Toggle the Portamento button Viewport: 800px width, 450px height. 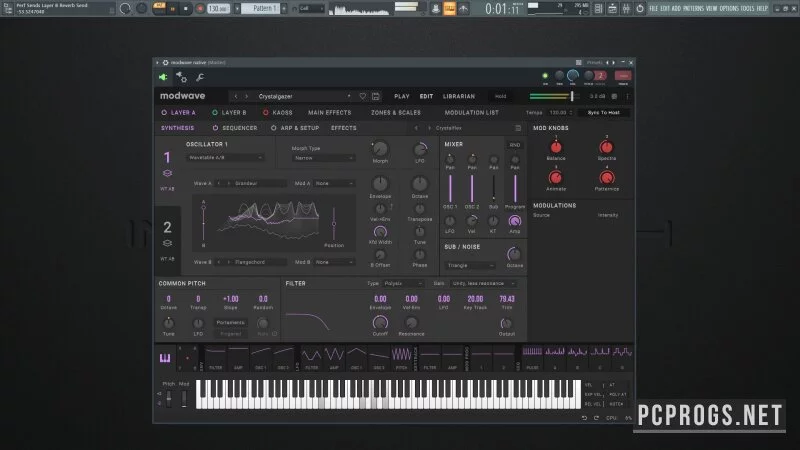(230, 322)
